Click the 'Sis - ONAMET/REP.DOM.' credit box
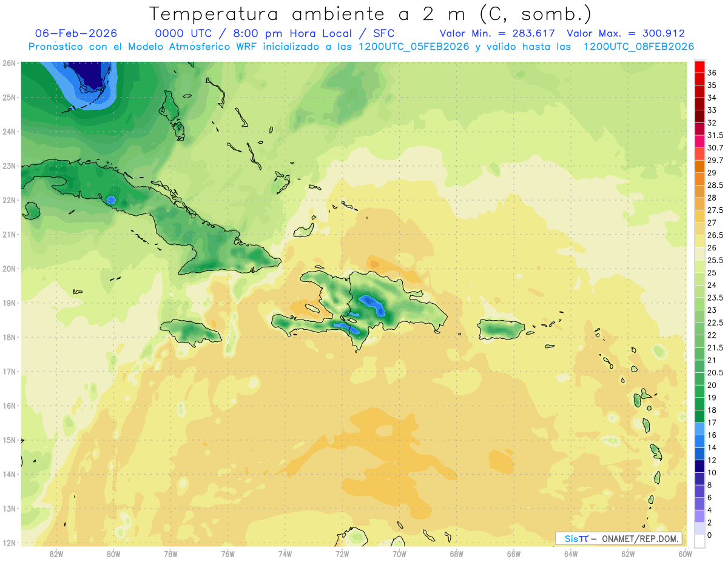This screenshot has height=562, width=728. coord(619,538)
